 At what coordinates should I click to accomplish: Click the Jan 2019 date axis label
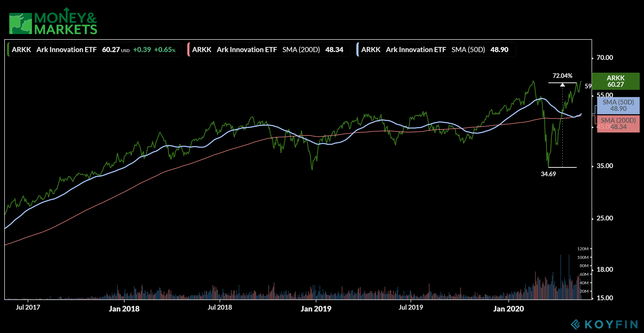316,309
